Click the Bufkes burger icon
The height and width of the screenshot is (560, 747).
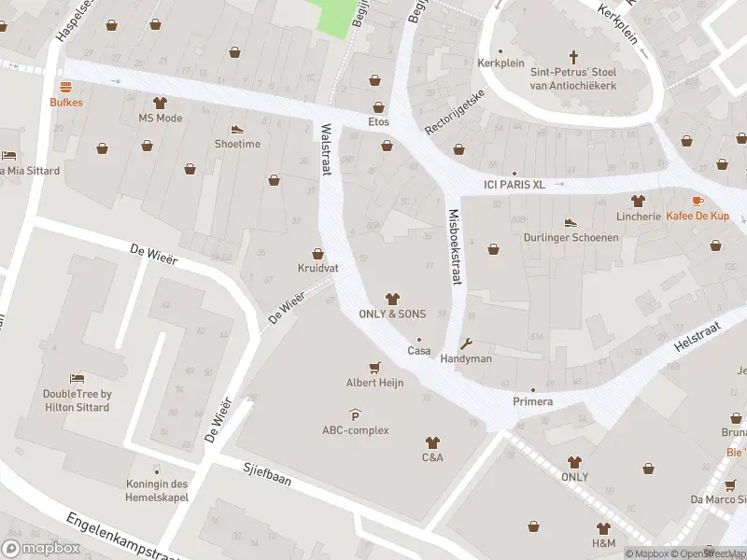65,87
